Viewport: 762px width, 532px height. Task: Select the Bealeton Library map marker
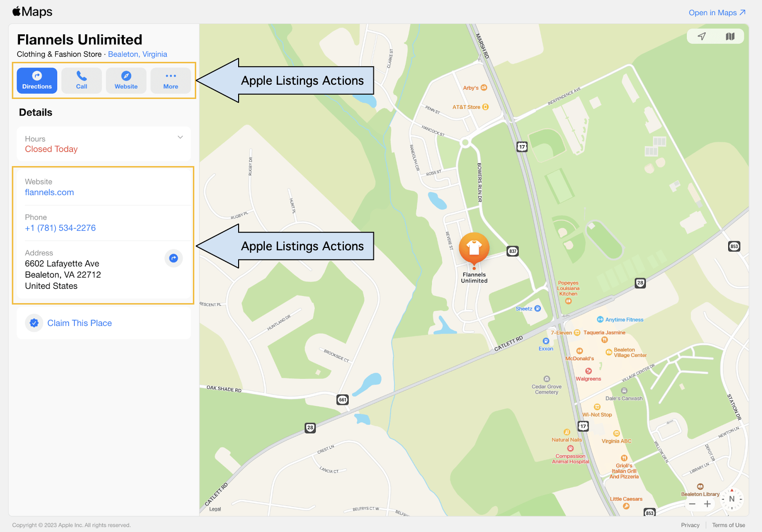[x=700, y=487]
